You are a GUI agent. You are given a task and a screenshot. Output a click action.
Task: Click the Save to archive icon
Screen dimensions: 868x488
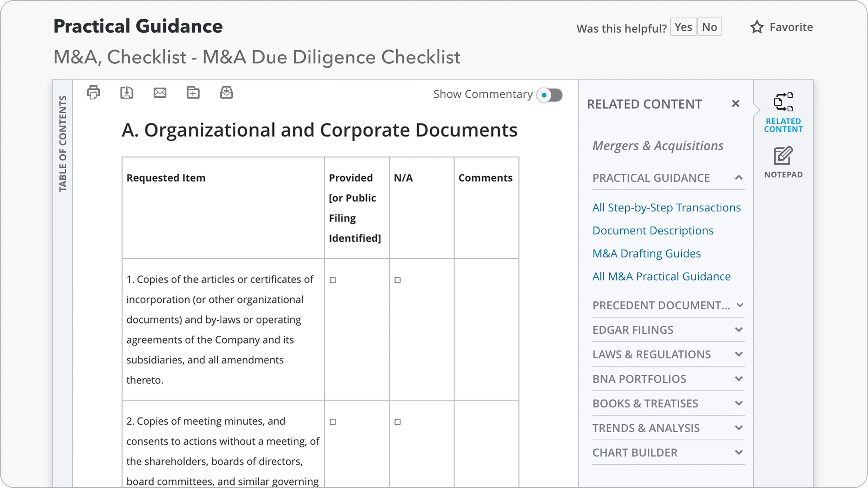(226, 93)
